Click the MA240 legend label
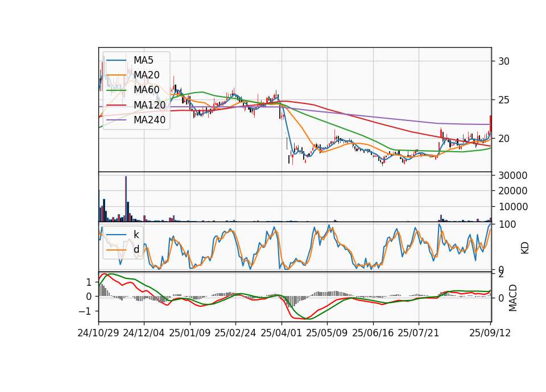The width and height of the screenshot is (546, 392). 150,120
